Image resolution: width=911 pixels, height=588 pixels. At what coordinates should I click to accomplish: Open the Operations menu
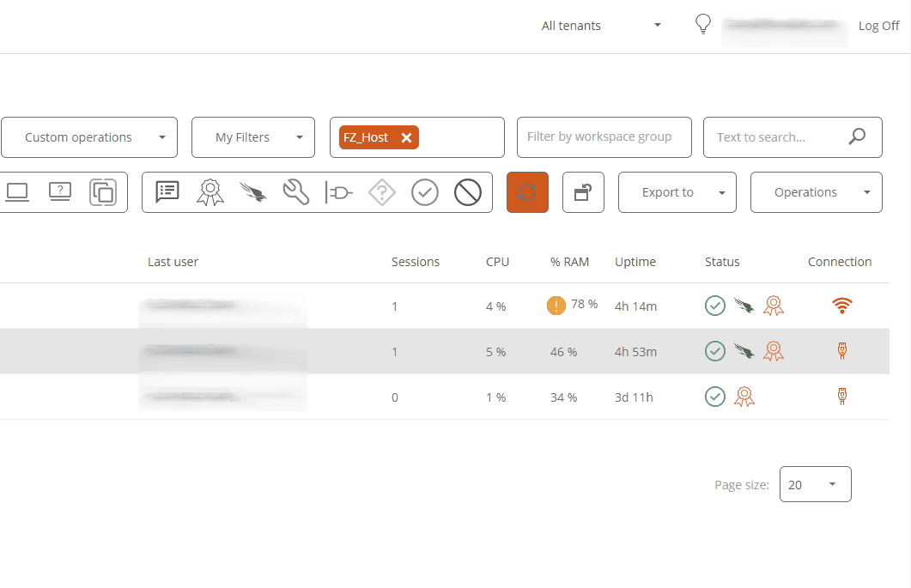tap(816, 192)
